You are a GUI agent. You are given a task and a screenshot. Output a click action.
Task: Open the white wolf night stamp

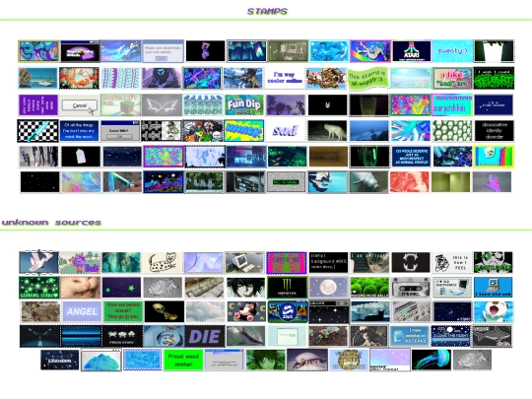[x=327, y=131]
